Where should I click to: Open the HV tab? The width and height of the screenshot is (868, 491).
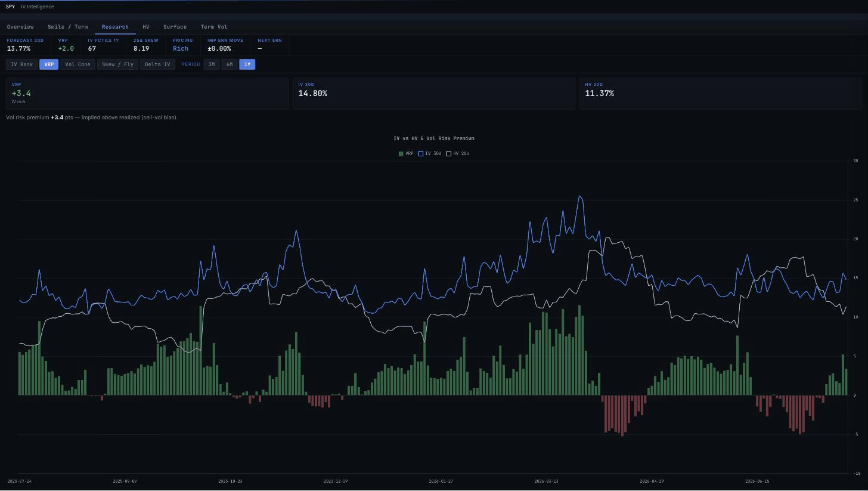click(x=146, y=27)
